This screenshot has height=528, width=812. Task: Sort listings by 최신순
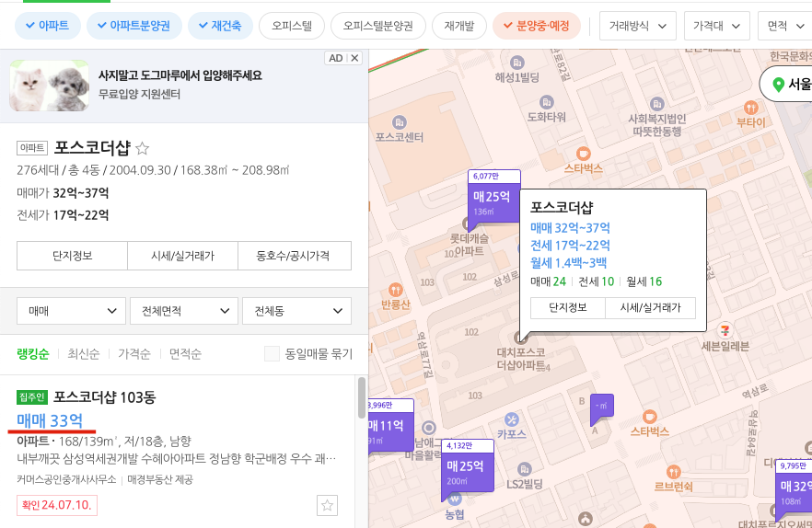coord(84,353)
